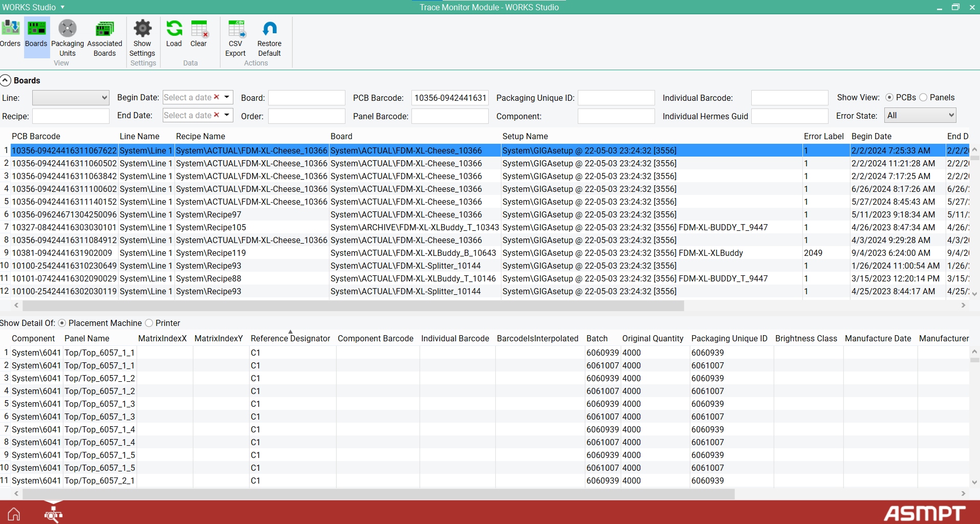Clear the End Date with red X

coord(216,115)
